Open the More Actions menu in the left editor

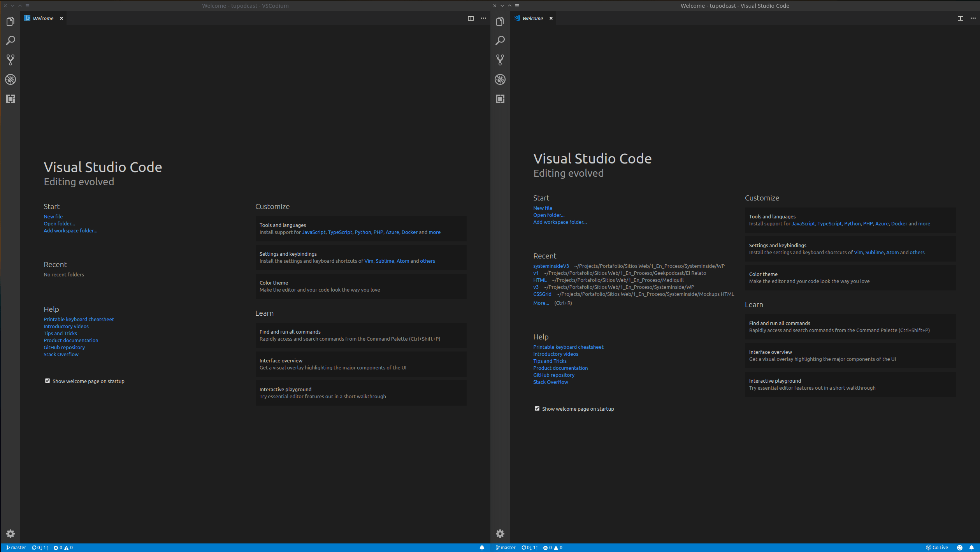click(483, 18)
